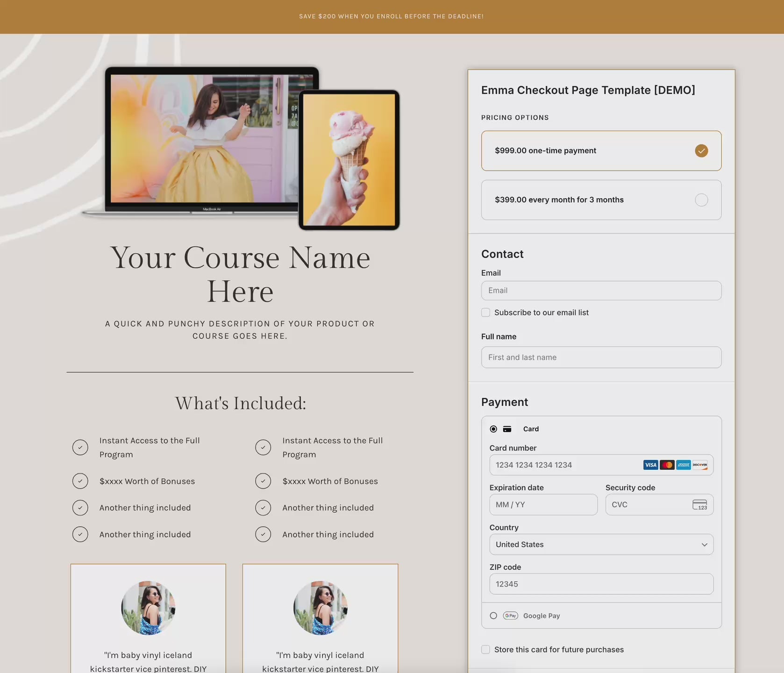Select the Google Pay radio button
The width and height of the screenshot is (784, 673).
pyautogui.click(x=493, y=616)
